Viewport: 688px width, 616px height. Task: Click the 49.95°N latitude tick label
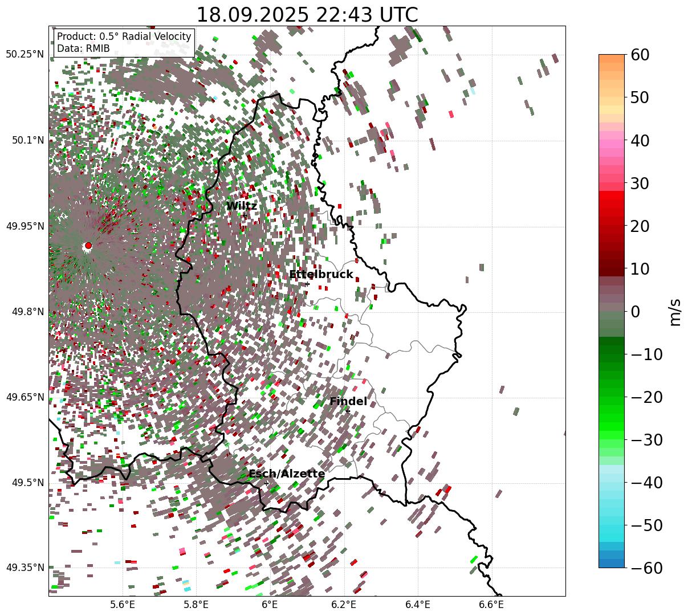coord(25,226)
